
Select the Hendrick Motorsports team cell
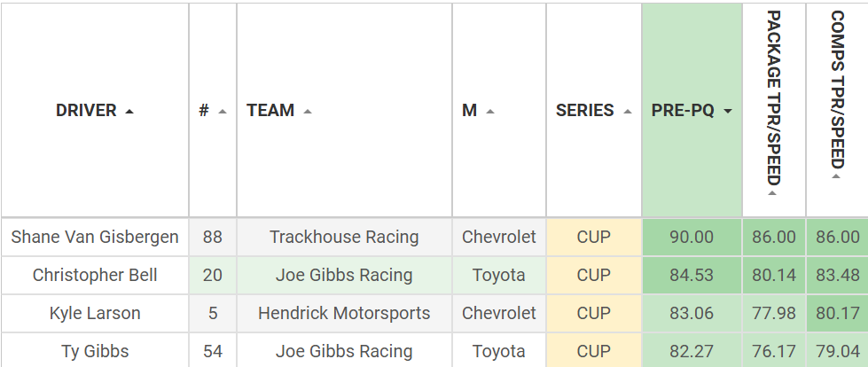[x=344, y=313]
